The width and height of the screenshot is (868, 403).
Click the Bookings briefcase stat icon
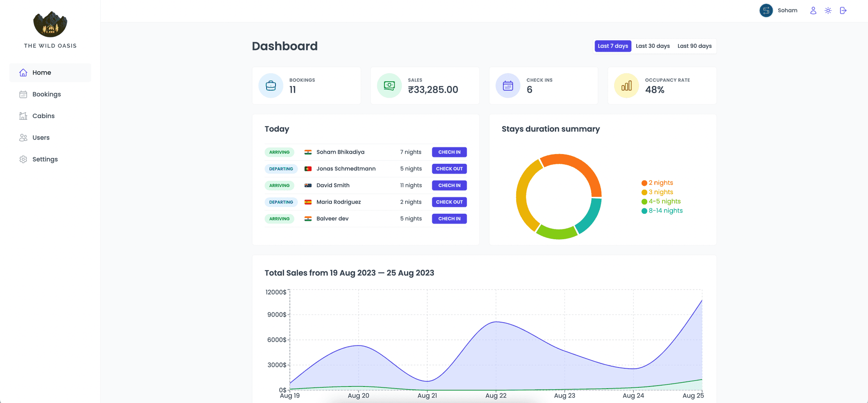[x=271, y=86]
